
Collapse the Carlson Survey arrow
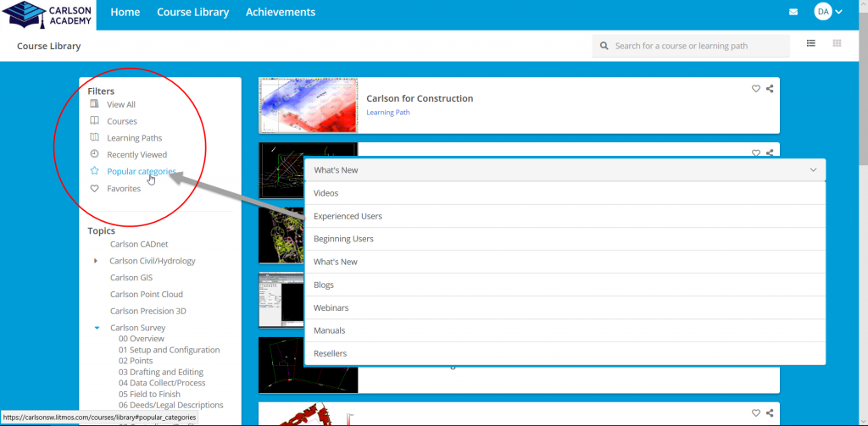click(x=97, y=328)
